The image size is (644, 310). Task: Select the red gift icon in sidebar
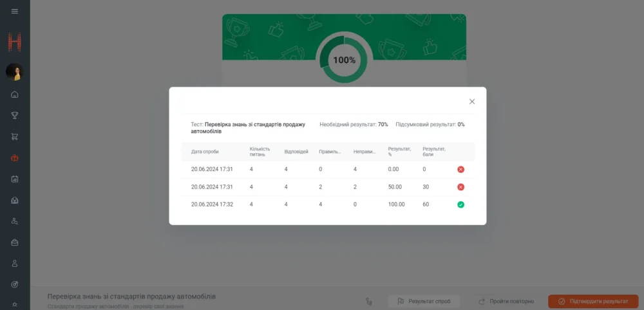pos(15,158)
